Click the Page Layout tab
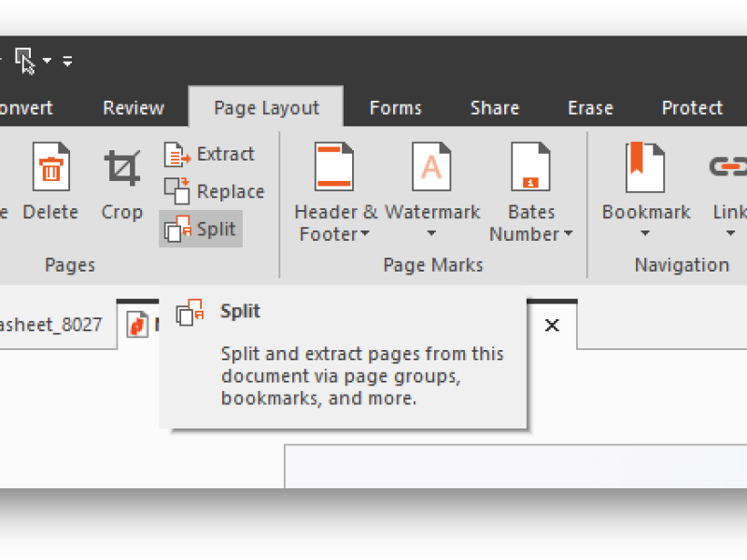Screen dimensions: 747x560 [266, 108]
